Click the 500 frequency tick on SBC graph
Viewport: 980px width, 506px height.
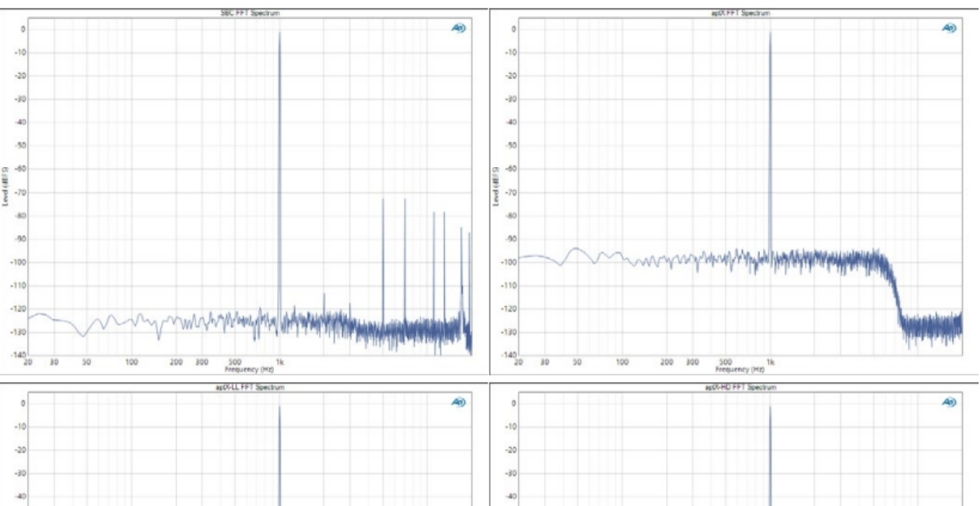235,362
